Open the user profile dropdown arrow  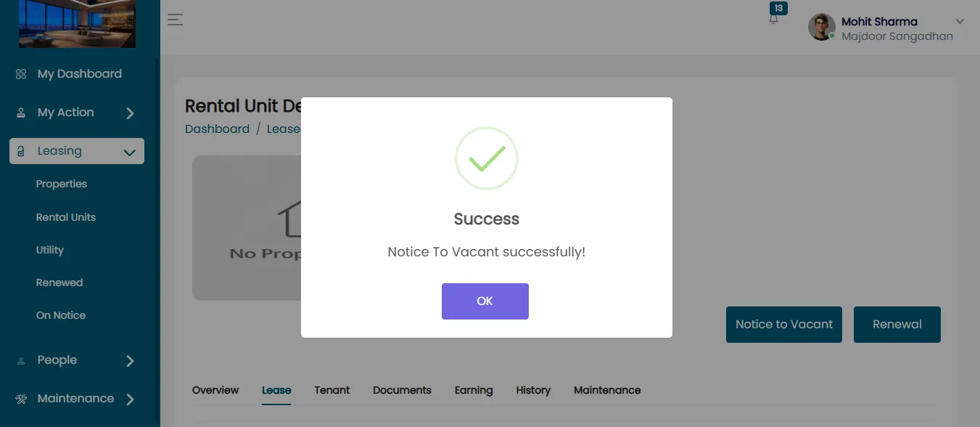pyautogui.click(x=960, y=21)
